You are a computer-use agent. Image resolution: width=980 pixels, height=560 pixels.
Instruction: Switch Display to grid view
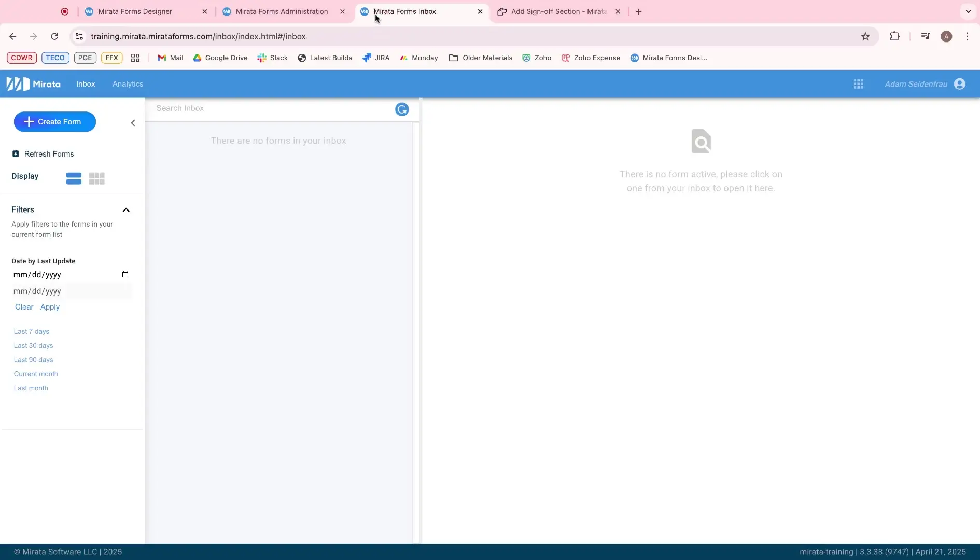(97, 178)
